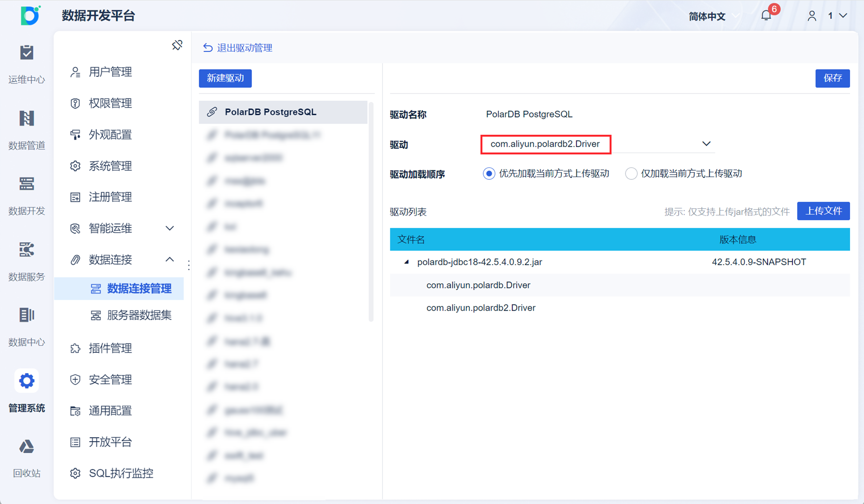
Task: Expand the 智能运维 submenu chevron
Action: point(169,228)
